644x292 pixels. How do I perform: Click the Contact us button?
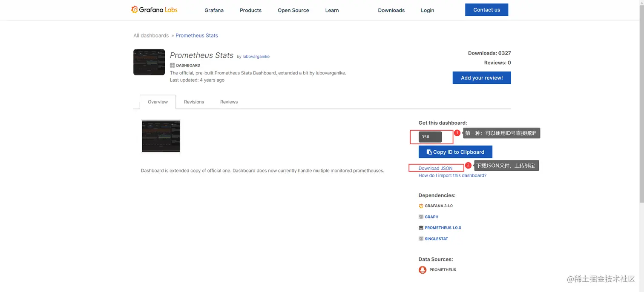click(486, 10)
